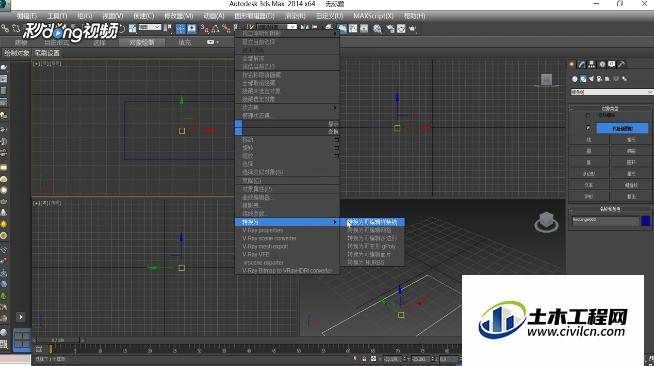Image resolution: width=654 pixels, height=366 pixels.
Task: Open the front viewport [+] label menu
Action: point(36,203)
